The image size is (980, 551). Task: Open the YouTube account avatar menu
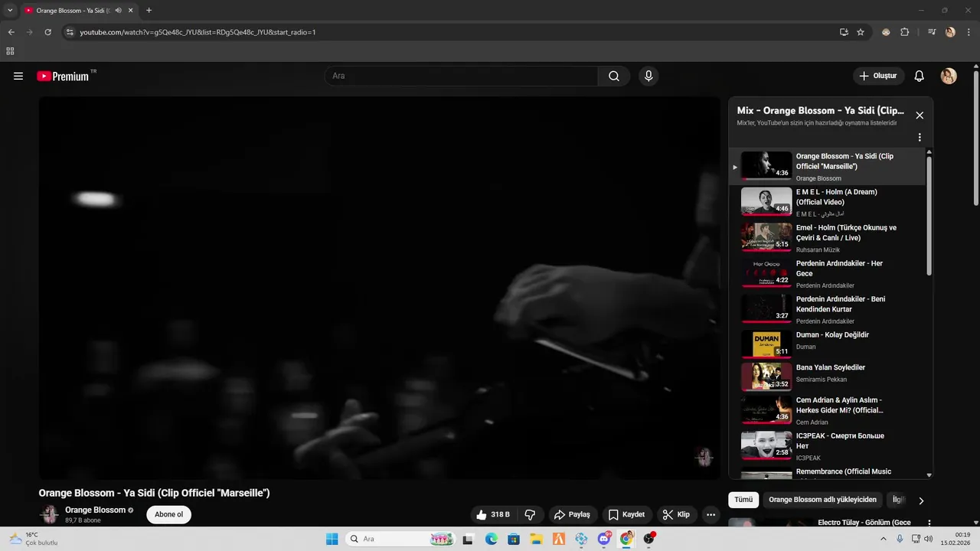(x=949, y=76)
